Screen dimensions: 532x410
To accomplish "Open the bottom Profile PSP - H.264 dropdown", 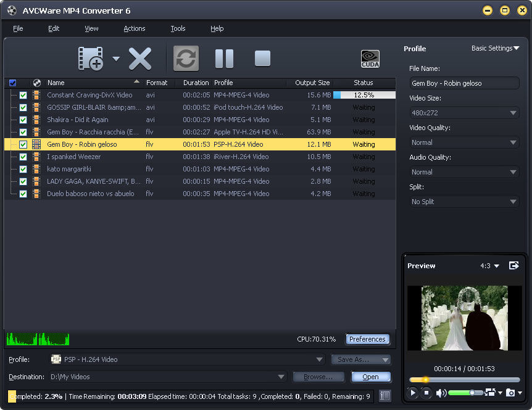I will tap(187, 359).
